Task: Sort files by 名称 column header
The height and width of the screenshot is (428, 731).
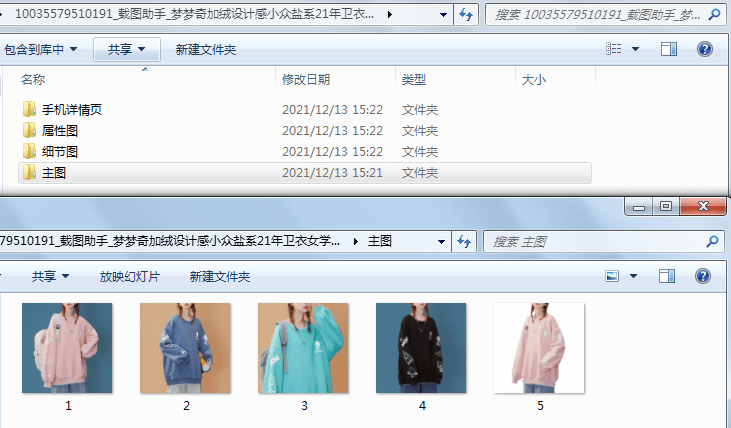Action: click(x=33, y=79)
